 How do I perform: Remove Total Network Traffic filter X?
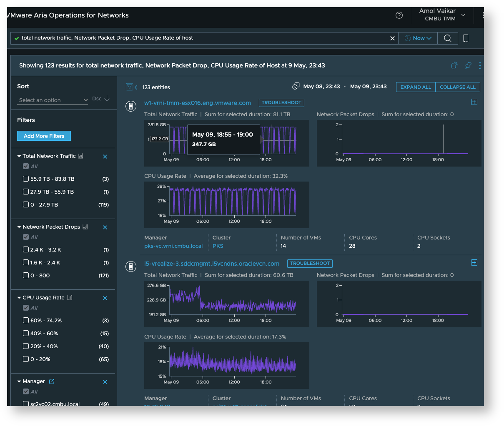coord(105,157)
